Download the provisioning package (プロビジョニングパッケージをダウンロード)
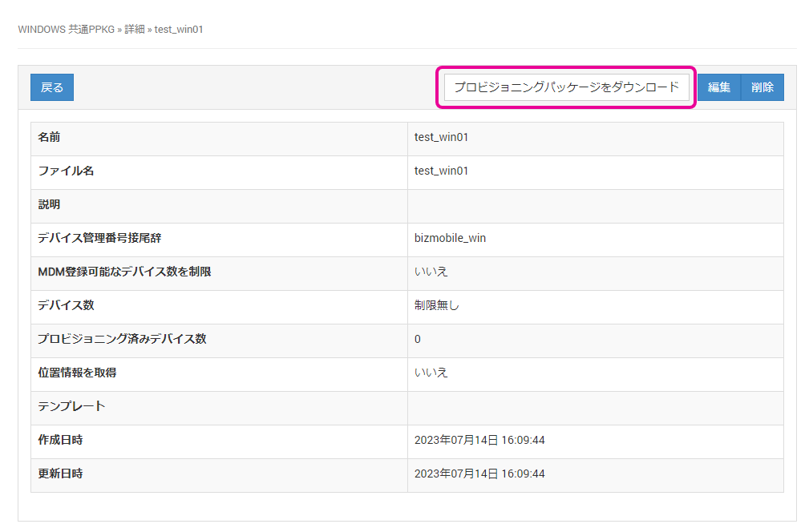 (566, 87)
